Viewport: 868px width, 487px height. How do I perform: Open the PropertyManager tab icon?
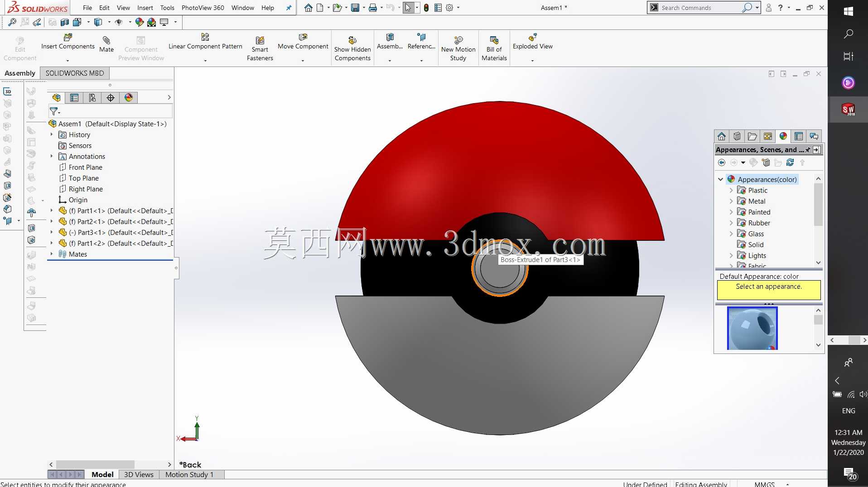[74, 97]
